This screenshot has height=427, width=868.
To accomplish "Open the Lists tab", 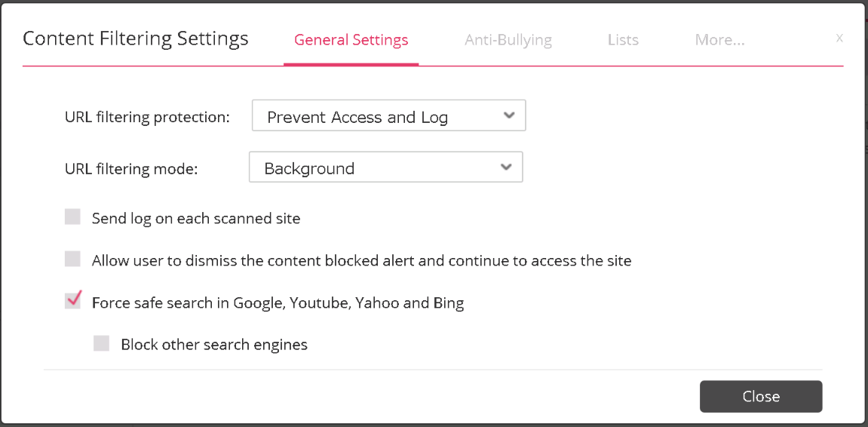I will (623, 40).
